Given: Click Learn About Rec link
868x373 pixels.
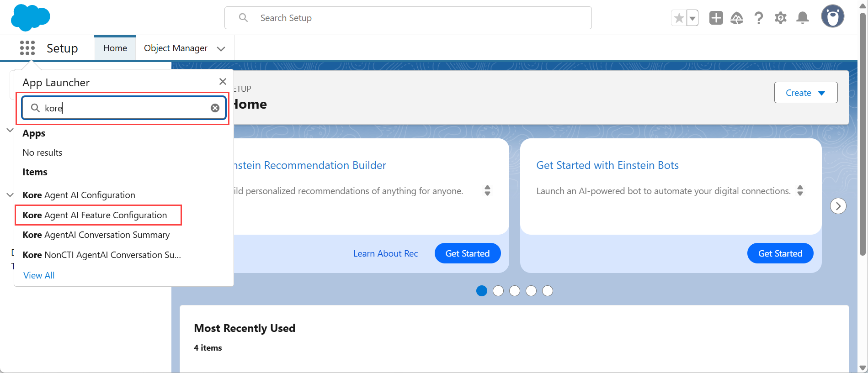Looking at the screenshot, I should (x=385, y=253).
